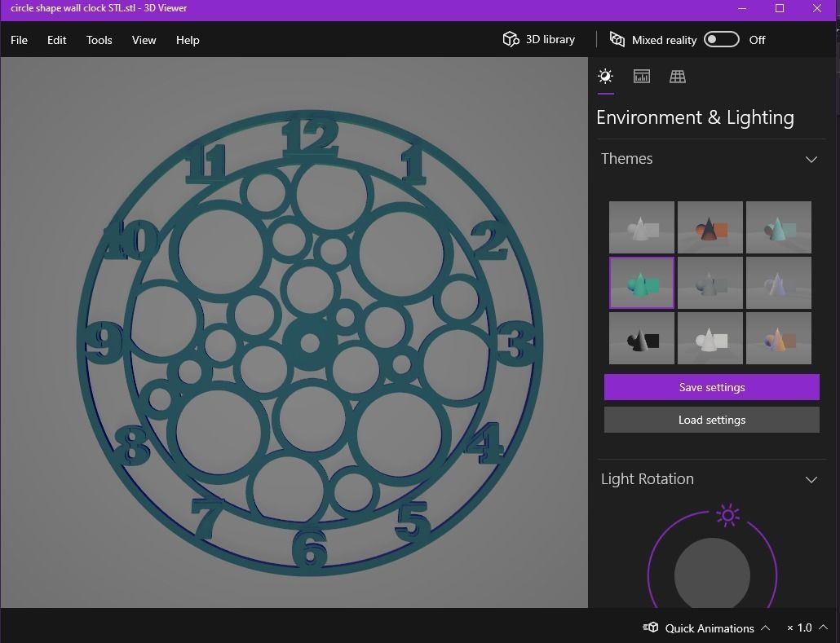
Task: Open the 3D library
Action: click(538, 39)
